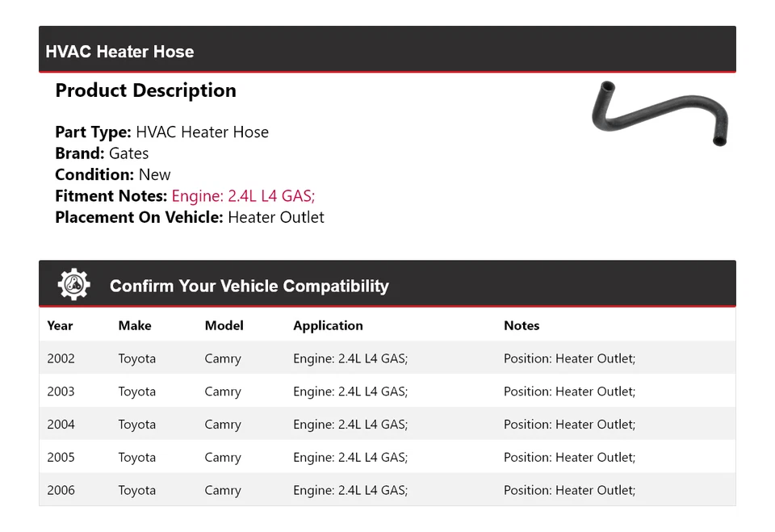Screen dimensions: 775x532
Task: Select the 2006 year cell
Action: (x=61, y=490)
